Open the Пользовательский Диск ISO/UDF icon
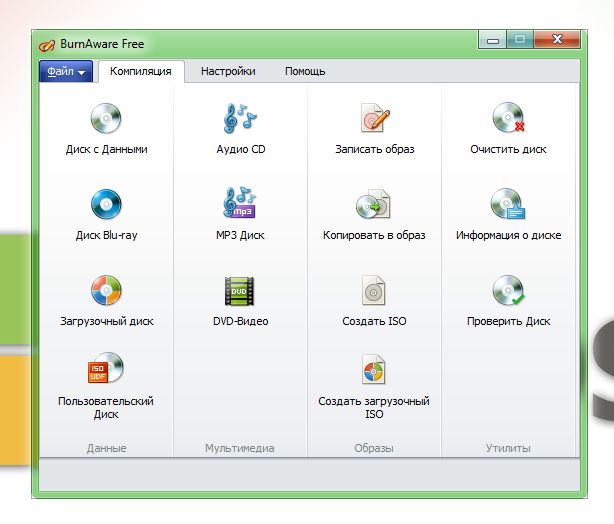The image size is (614, 524). coord(105,369)
